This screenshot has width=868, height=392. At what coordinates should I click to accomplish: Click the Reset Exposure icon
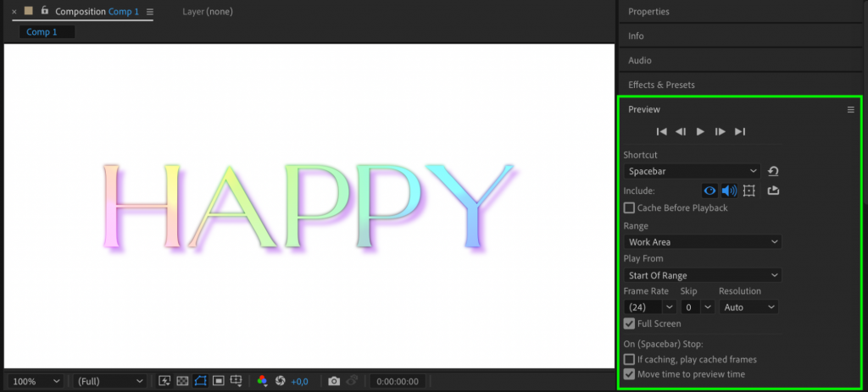coord(281,381)
